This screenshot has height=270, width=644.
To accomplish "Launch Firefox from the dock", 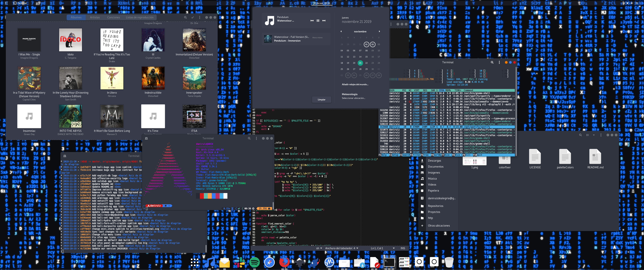I will pos(284,262).
